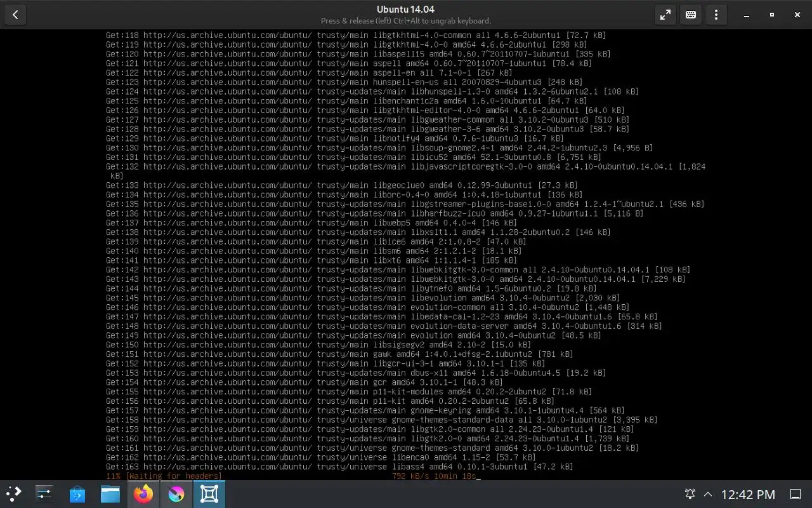Maximize the Ubuntu 14.04 window
The width and height of the screenshot is (812, 508).
(772, 15)
